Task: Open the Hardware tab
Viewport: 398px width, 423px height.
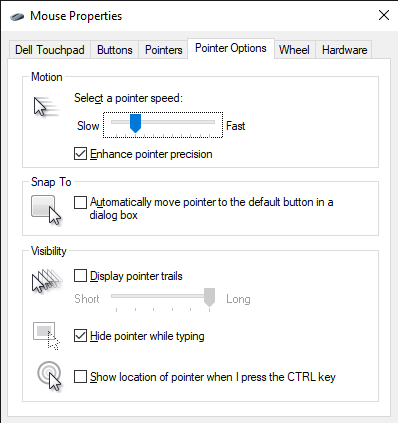Action: tap(344, 50)
